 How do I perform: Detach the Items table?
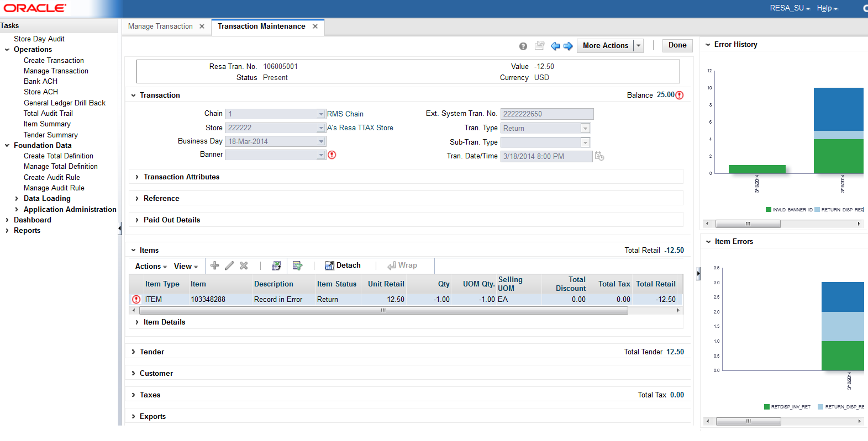[x=343, y=265]
